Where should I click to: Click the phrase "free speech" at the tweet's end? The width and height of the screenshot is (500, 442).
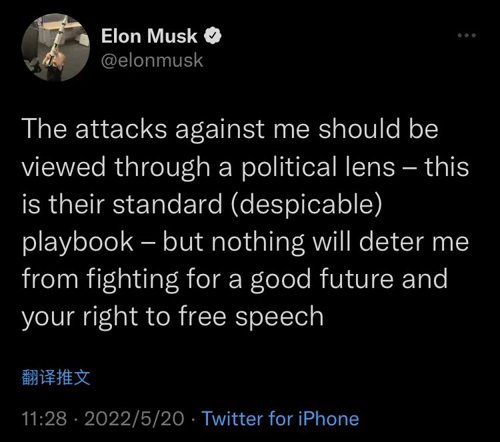[251, 317]
